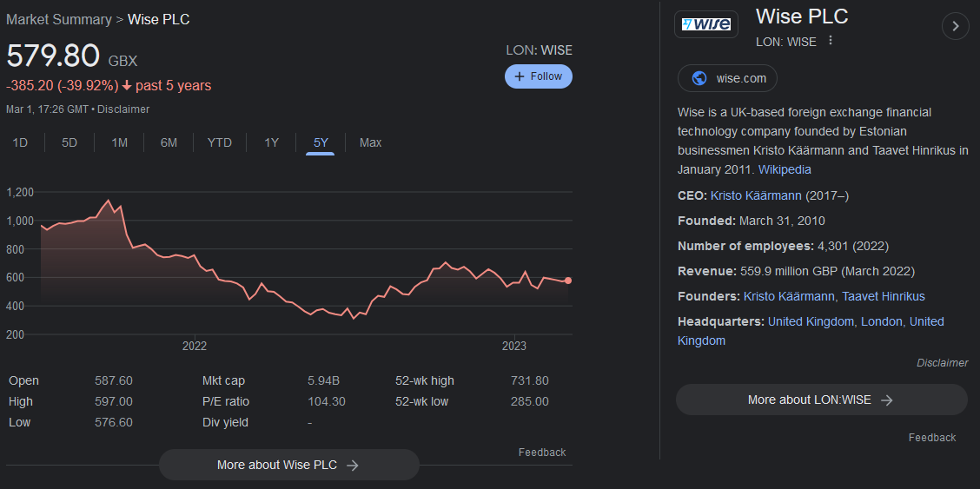Click the -385.20 (-39.92%) change text

pos(63,86)
